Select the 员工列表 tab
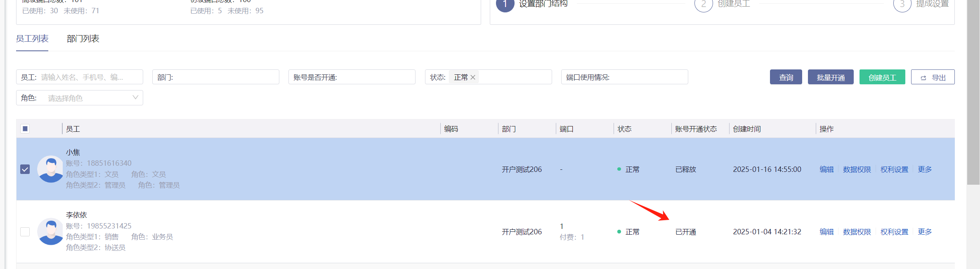980x269 pixels. (x=32, y=39)
